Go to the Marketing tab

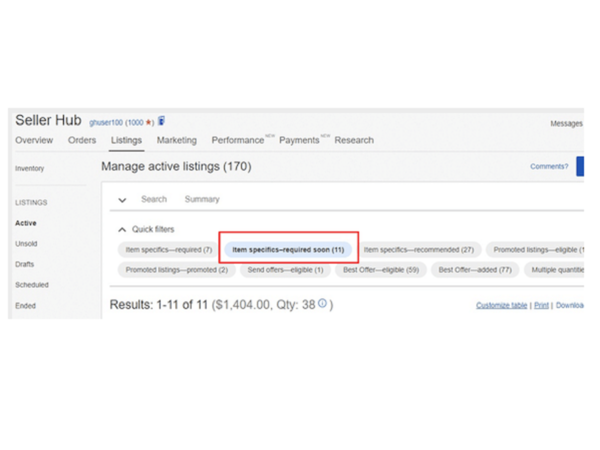176,140
